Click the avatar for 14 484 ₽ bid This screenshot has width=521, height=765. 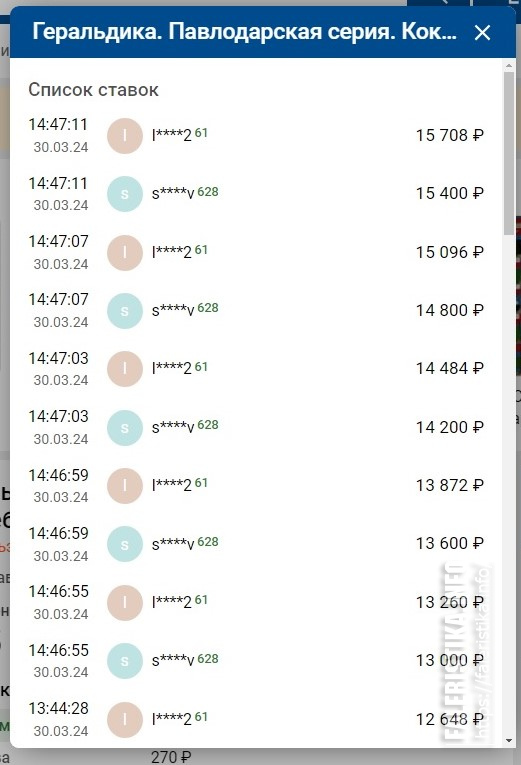(x=125, y=369)
